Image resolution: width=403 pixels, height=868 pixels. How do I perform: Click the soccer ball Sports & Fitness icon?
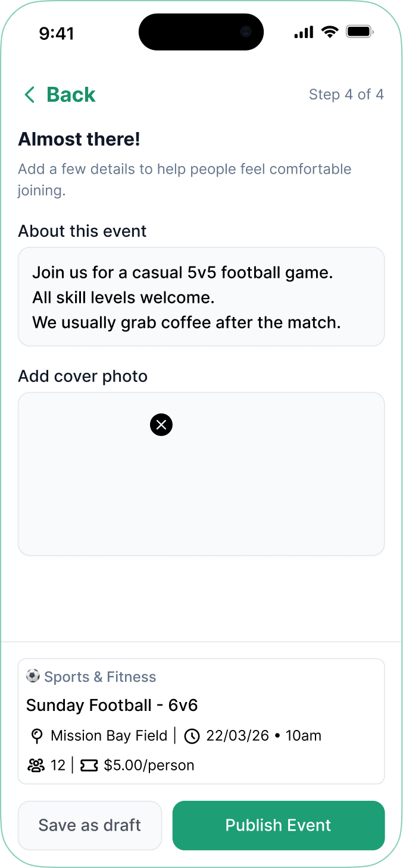[x=32, y=676]
